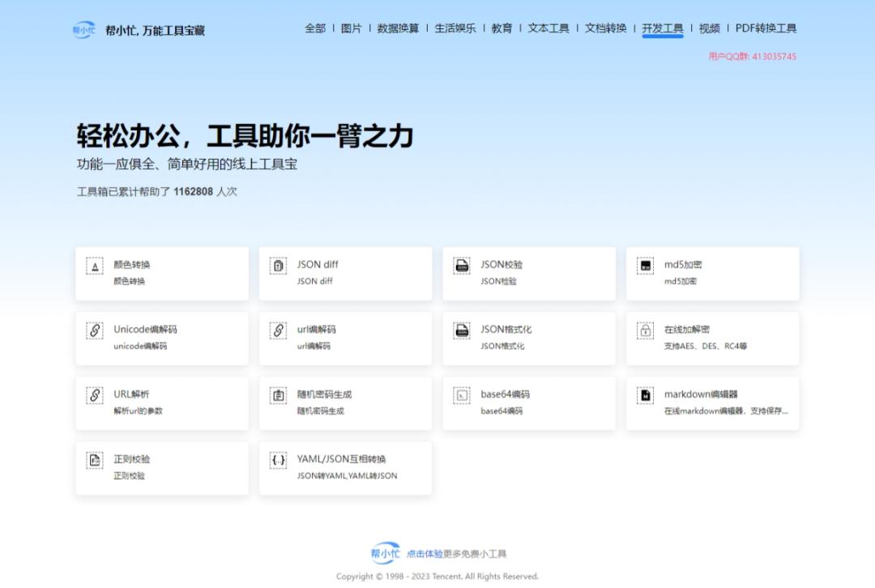
Task: Open the JSON diff tool
Action: [344, 273]
